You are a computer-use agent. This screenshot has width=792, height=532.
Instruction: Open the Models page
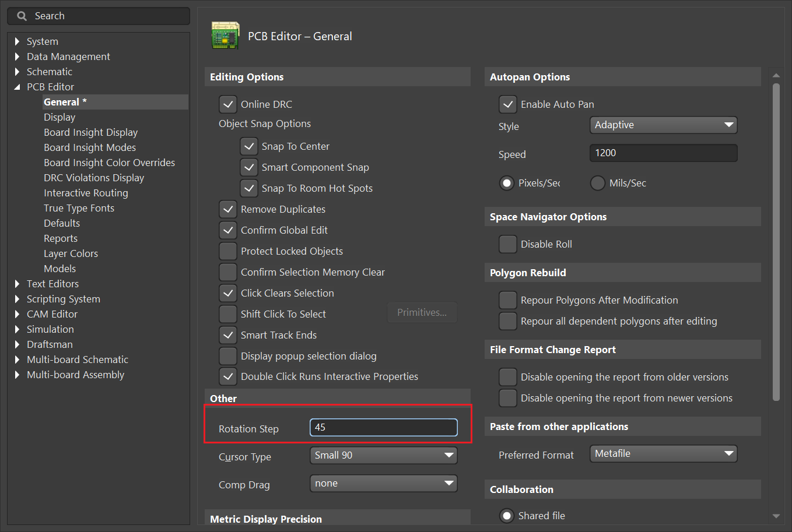[x=59, y=269]
